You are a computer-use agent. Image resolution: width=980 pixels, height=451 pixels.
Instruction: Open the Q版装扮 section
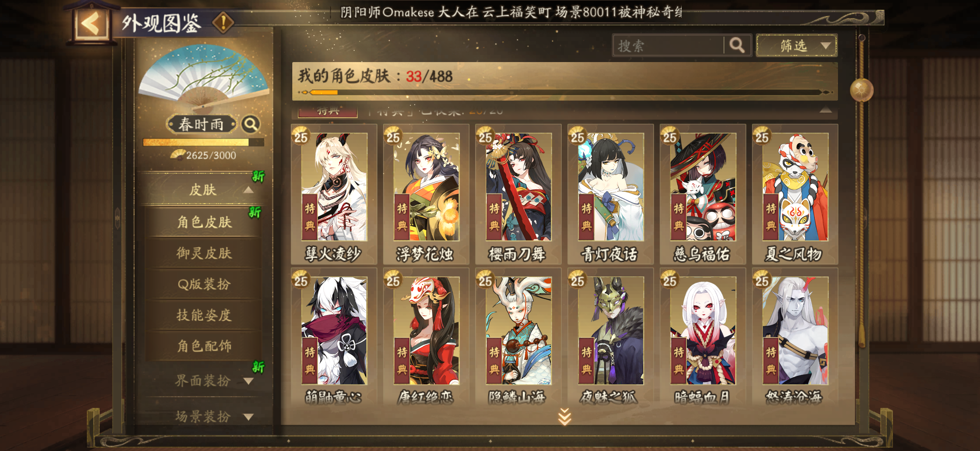pyautogui.click(x=204, y=284)
